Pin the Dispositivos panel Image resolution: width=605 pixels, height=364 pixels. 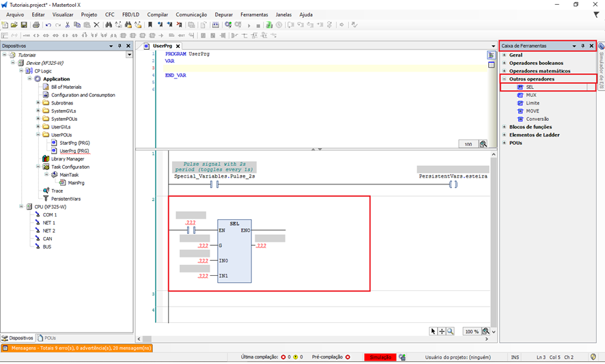(x=119, y=46)
